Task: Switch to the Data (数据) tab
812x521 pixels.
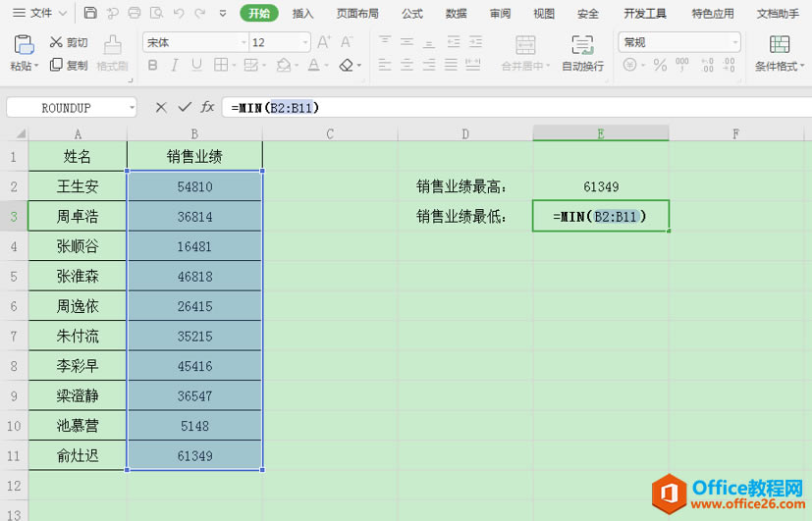Action: coord(457,14)
